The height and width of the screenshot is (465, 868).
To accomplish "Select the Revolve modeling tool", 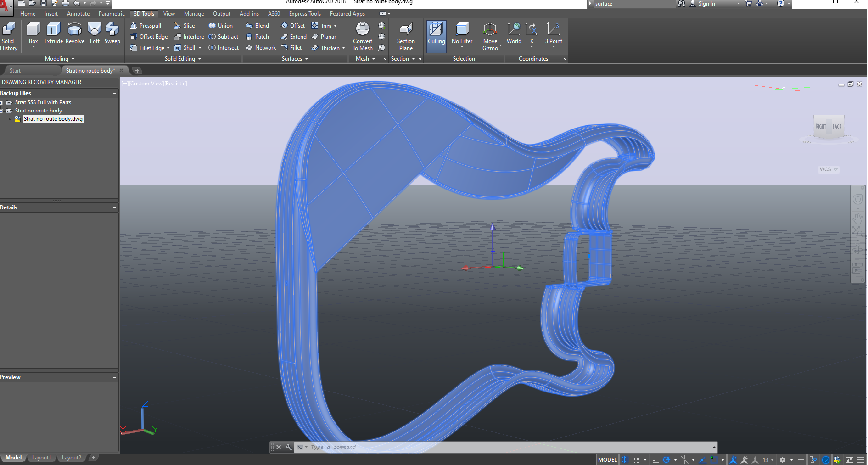I will pyautogui.click(x=75, y=32).
